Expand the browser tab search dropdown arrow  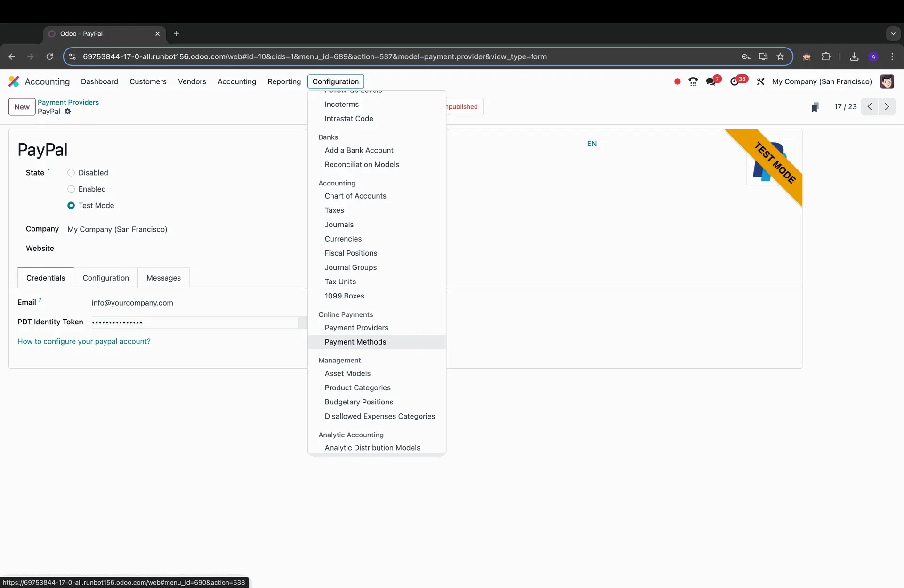[x=893, y=33]
